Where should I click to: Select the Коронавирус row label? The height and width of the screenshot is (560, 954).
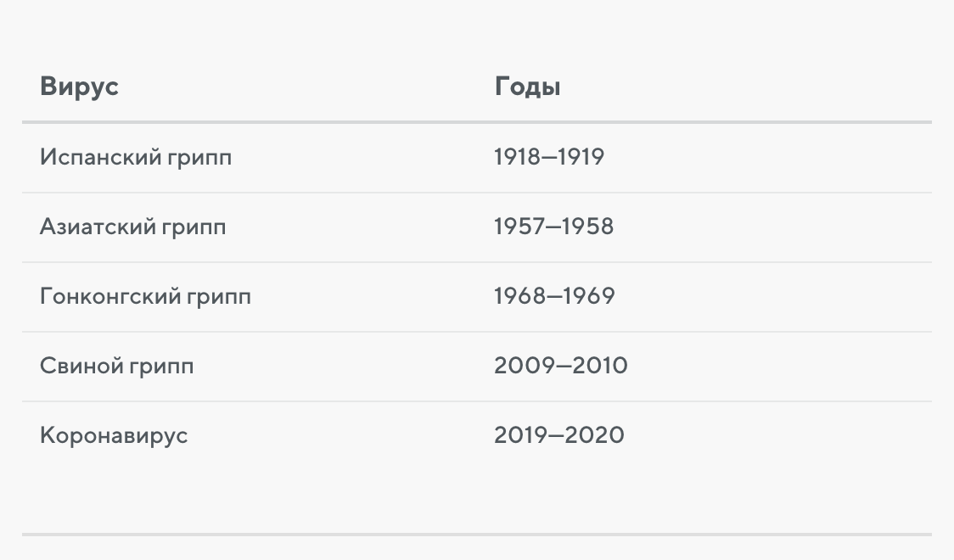(114, 436)
